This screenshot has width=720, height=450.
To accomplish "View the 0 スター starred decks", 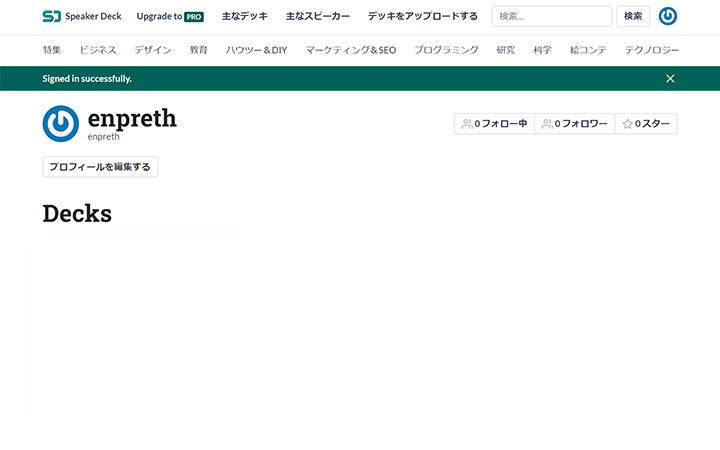I will 646,124.
